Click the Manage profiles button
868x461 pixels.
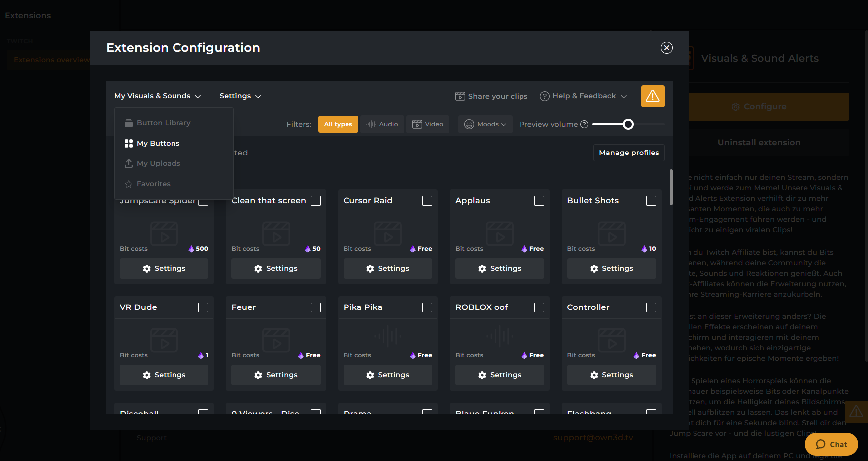coord(629,153)
